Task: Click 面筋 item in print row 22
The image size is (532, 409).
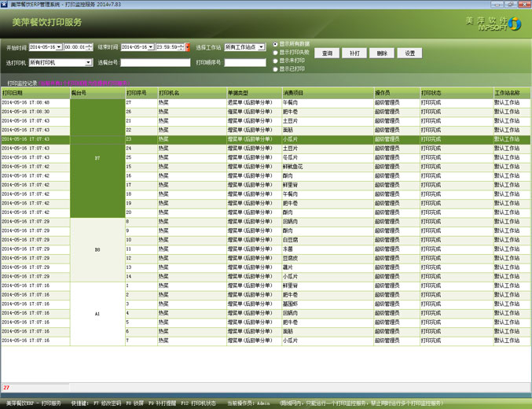Action: 328,130
